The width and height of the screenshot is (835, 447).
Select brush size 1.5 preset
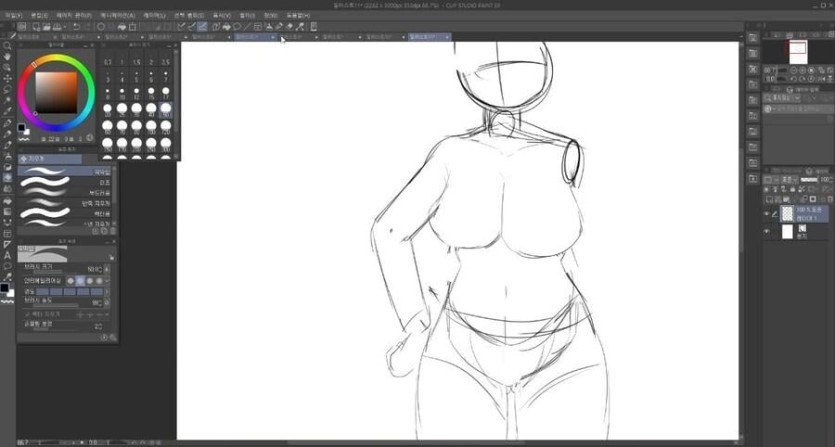point(136,62)
